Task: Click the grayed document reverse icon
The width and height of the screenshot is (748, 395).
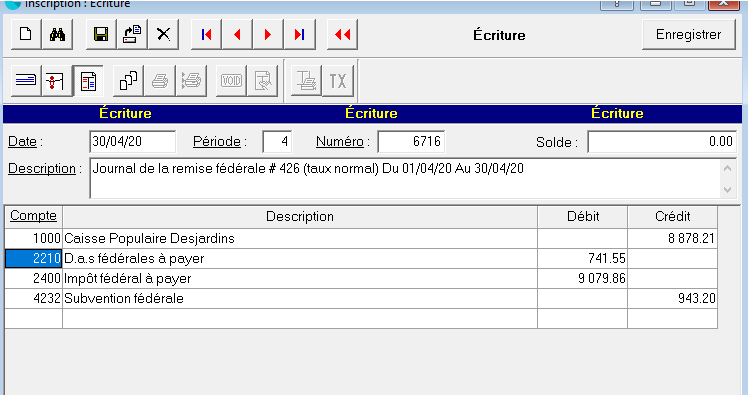Action: 263,81
